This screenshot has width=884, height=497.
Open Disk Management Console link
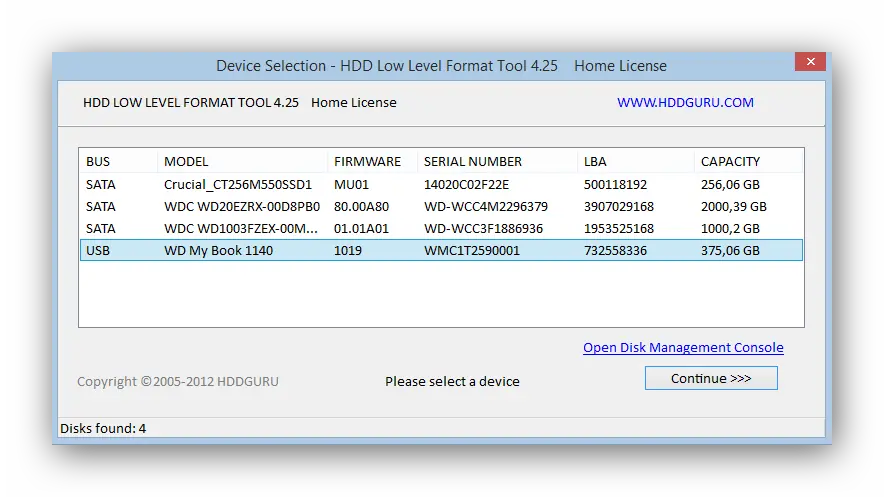coord(683,348)
